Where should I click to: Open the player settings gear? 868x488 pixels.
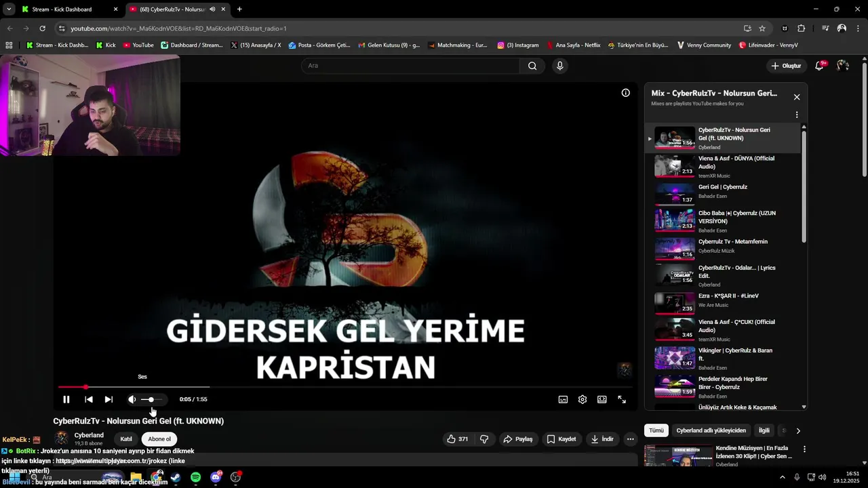(x=583, y=399)
